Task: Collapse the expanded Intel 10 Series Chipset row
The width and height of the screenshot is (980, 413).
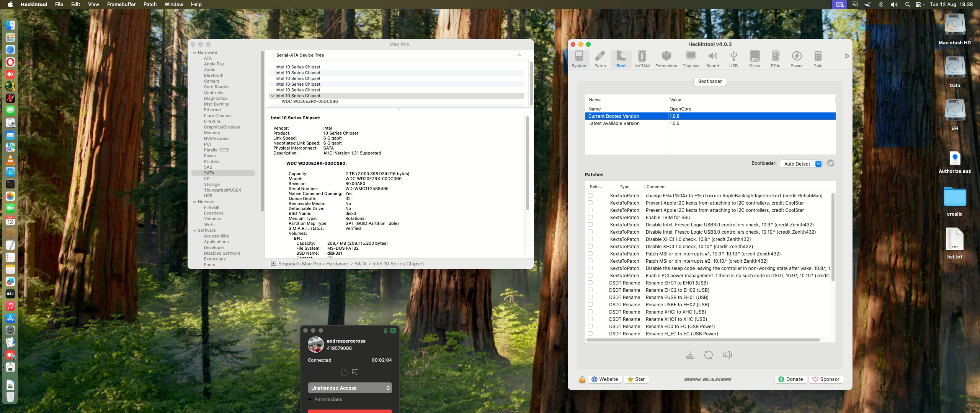Action: 272,96
